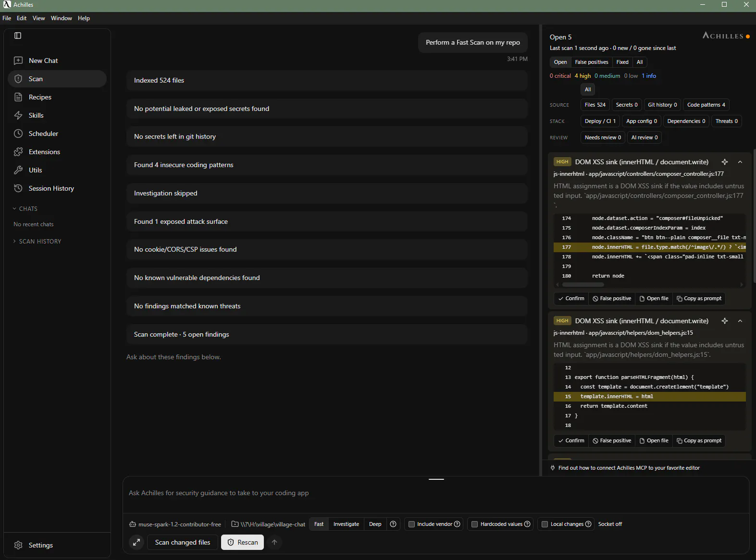This screenshot has height=560, width=756.
Task: Open the View menu
Action: 38,18
